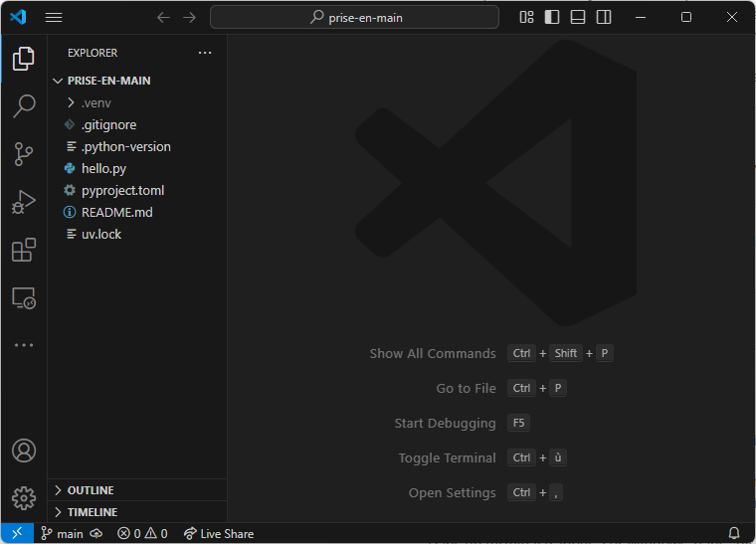Open the Explorer view in activity bar
Image resolution: width=756 pixels, height=544 pixels.
[24, 59]
